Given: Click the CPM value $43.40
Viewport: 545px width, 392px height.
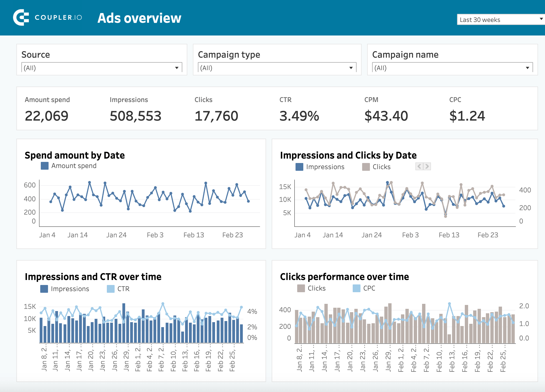Looking at the screenshot, I should [386, 116].
